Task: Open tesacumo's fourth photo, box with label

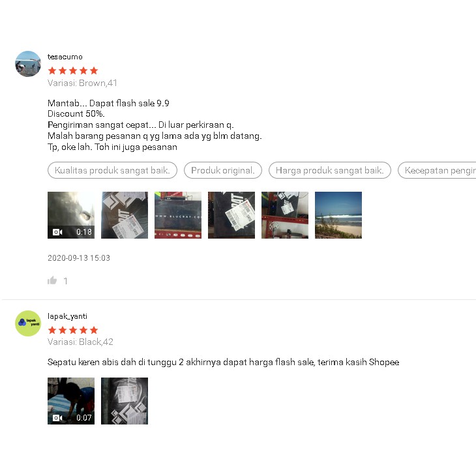Action: pos(231,215)
